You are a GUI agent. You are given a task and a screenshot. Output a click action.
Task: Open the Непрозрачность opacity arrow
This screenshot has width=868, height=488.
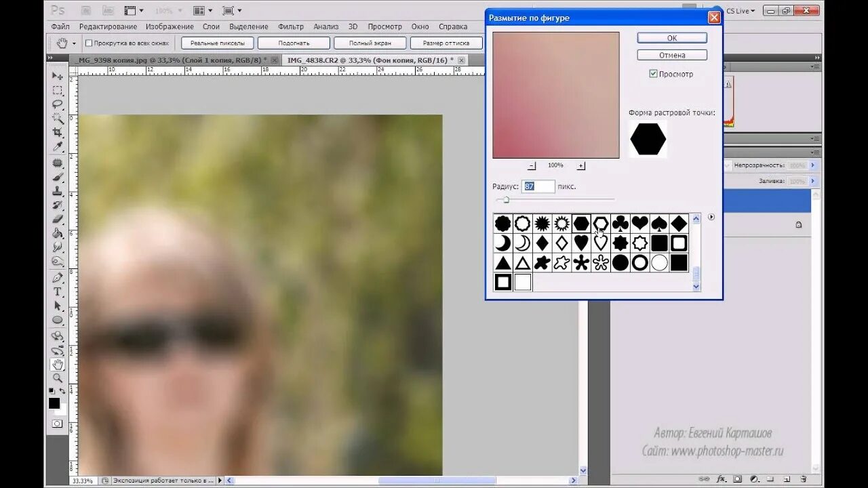coord(812,165)
